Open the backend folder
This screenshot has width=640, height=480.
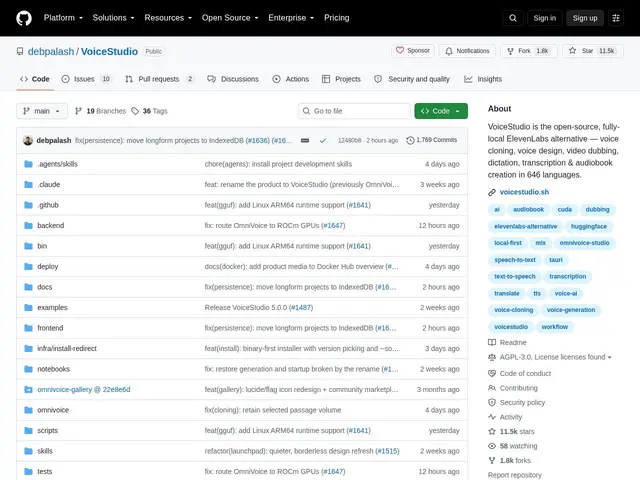point(51,225)
